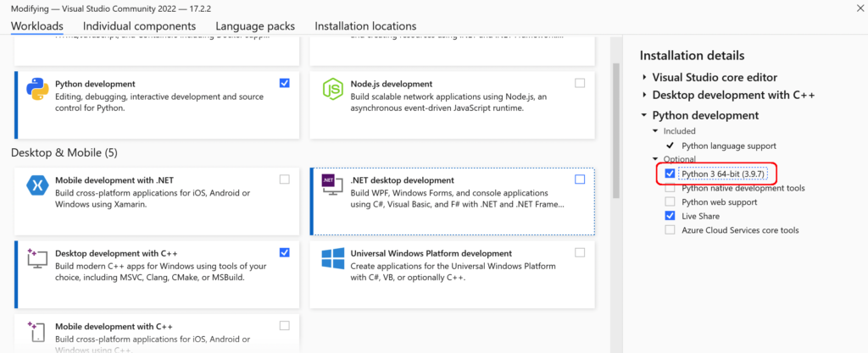Select the Python development card title
This screenshot has height=353, width=868.
(95, 84)
